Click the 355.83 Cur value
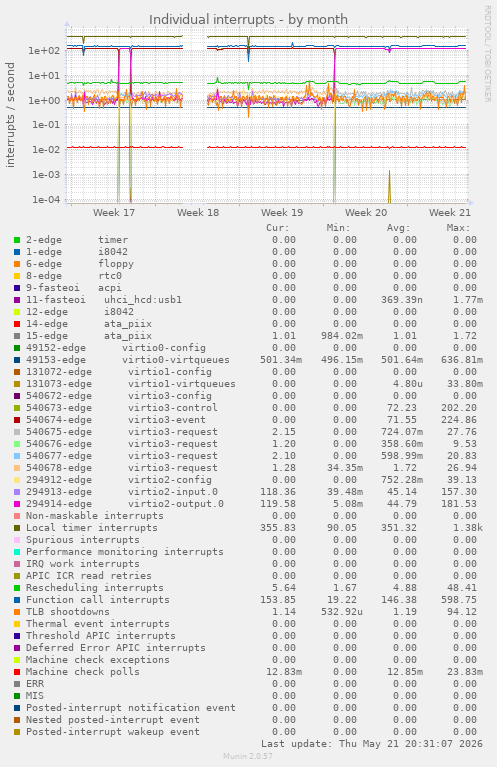The width and height of the screenshot is (497, 767). 278,528
